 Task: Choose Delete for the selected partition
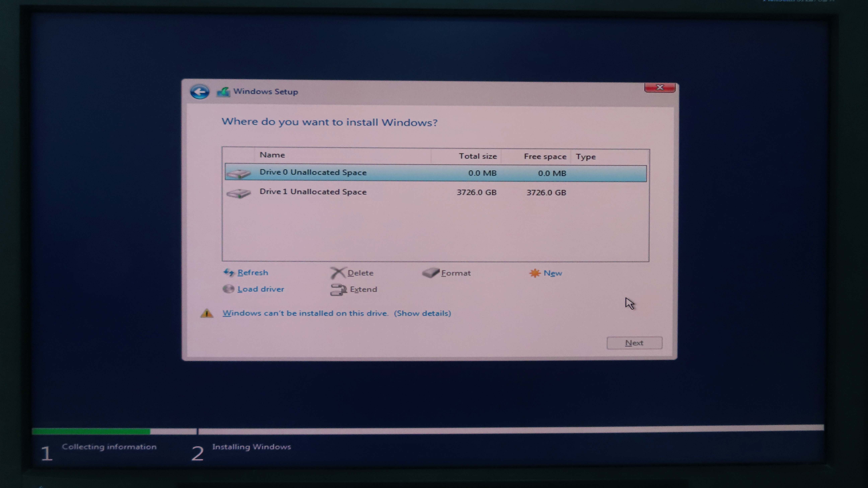point(360,273)
